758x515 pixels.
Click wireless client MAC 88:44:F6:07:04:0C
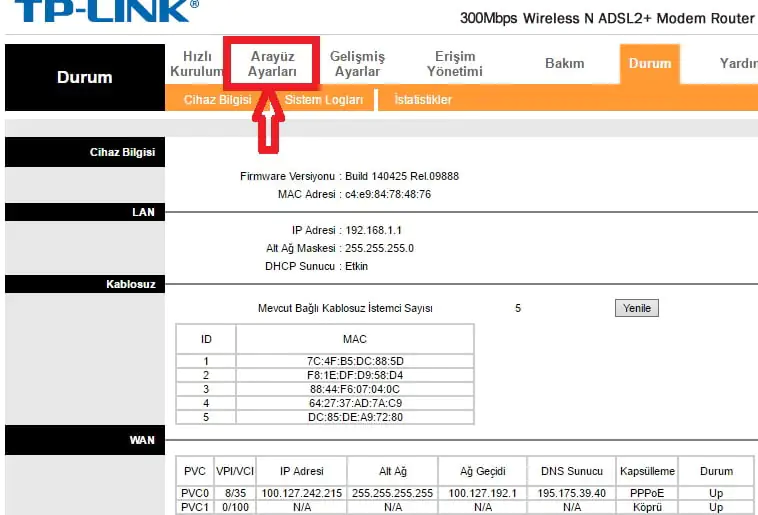(355, 389)
